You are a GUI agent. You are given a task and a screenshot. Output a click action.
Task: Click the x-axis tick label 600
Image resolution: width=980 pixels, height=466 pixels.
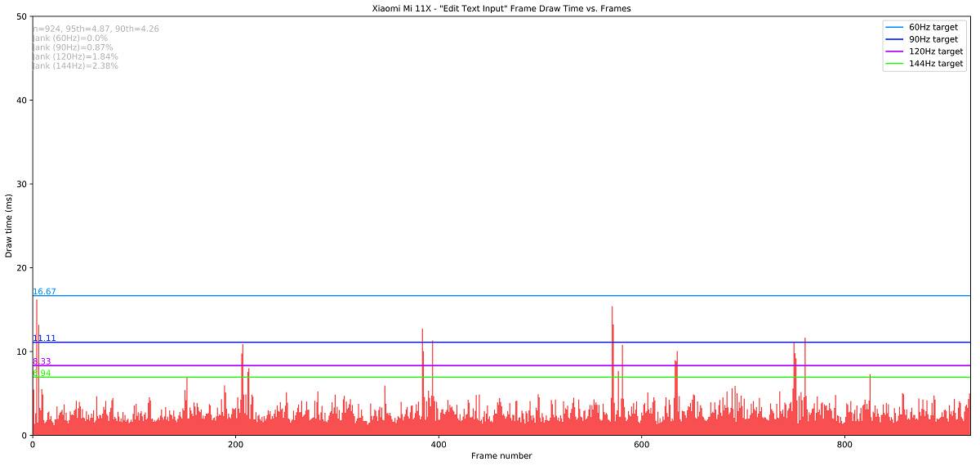pos(642,446)
